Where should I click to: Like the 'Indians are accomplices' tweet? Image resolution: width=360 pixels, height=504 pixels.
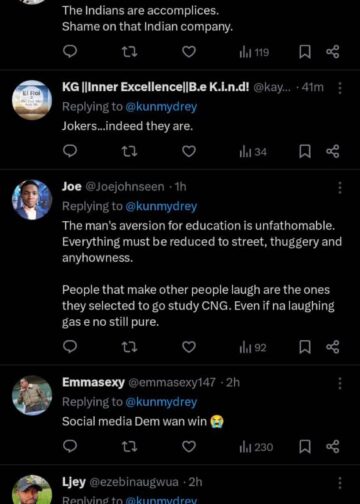[x=189, y=52]
